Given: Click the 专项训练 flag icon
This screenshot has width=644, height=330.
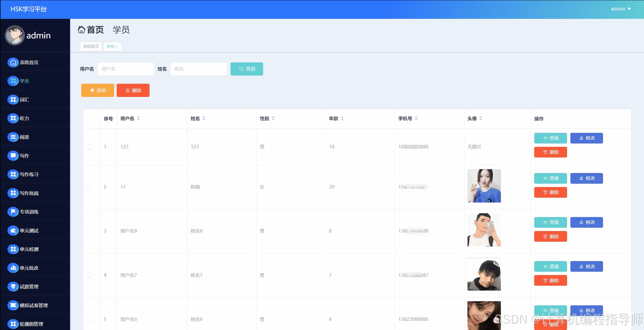Looking at the screenshot, I should click(x=13, y=212).
